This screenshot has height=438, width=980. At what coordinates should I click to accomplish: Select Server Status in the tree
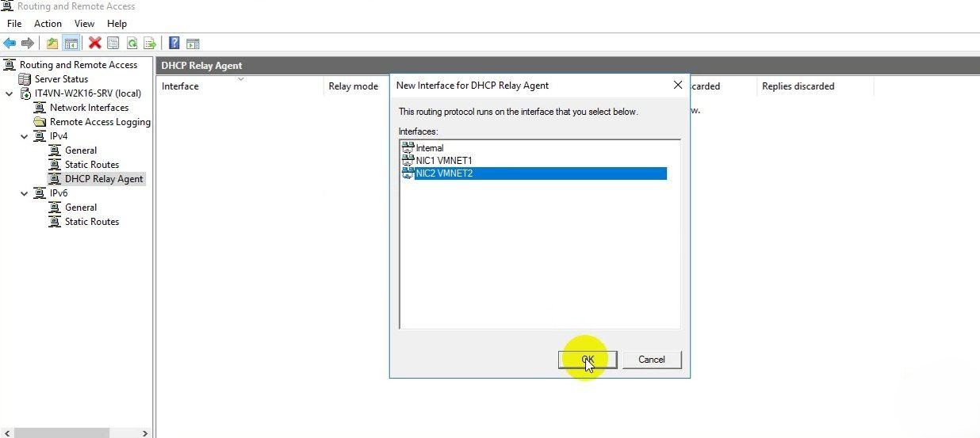click(61, 79)
